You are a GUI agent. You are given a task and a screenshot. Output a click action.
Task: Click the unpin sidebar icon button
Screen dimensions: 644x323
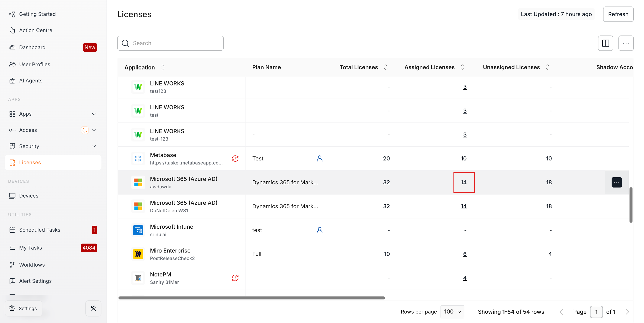coord(93,308)
